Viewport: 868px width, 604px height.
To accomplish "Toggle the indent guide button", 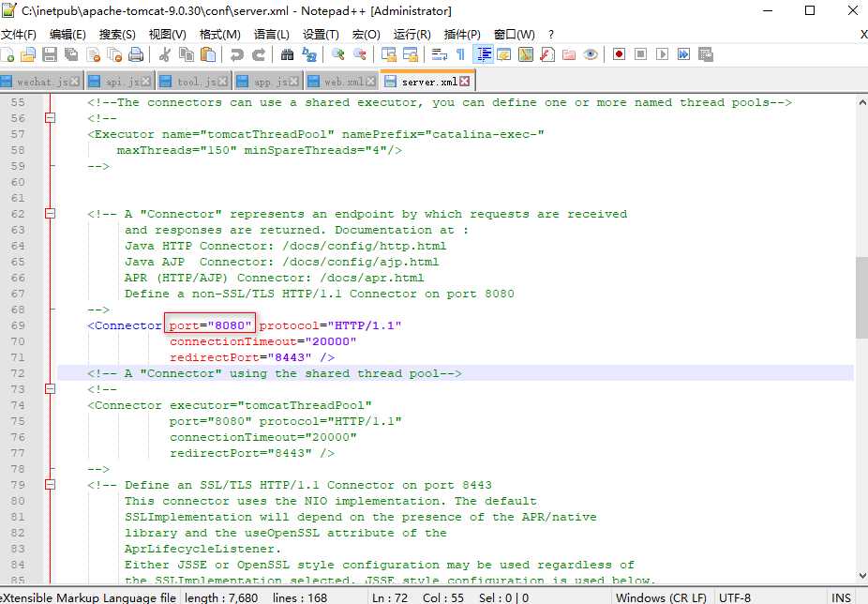I will pyautogui.click(x=483, y=54).
